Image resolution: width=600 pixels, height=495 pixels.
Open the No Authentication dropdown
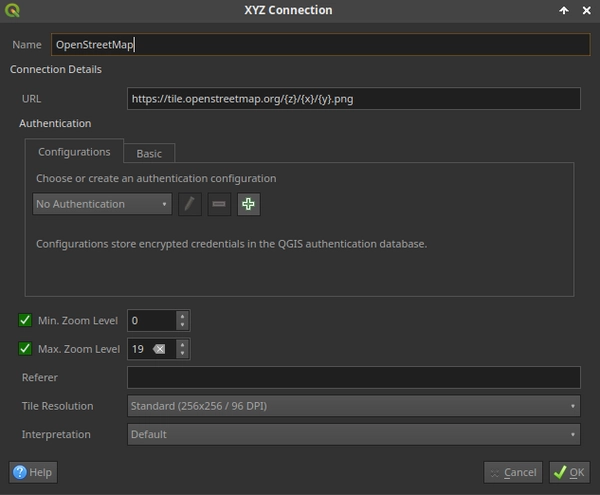102,204
